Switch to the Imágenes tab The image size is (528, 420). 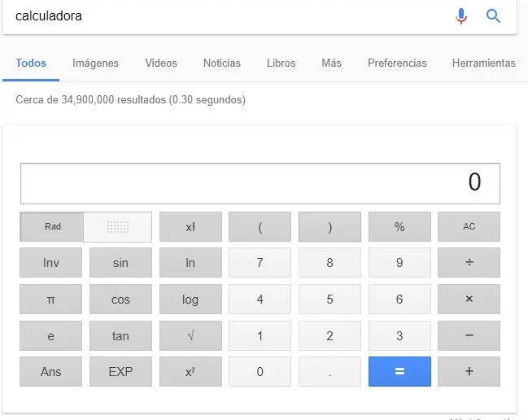95,63
